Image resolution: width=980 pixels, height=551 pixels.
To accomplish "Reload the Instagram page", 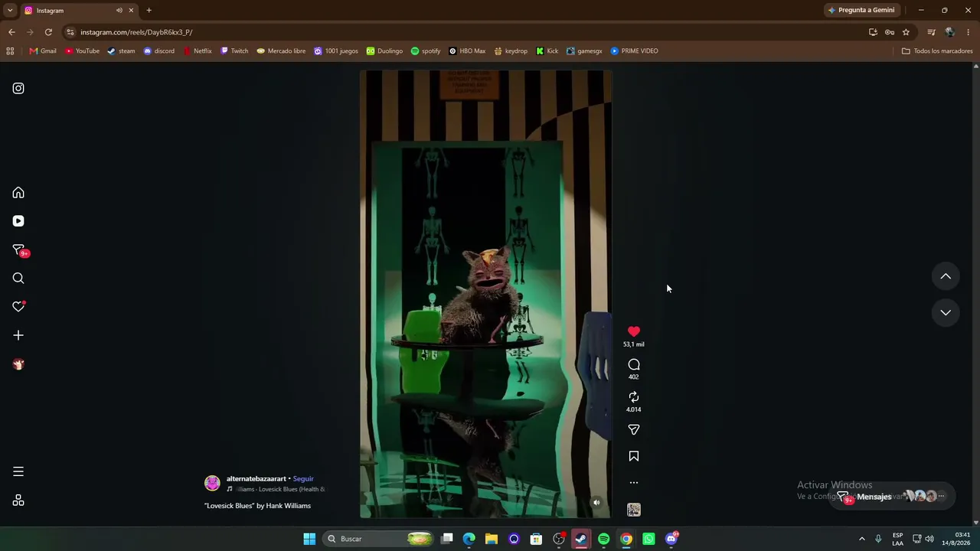I will tap(48, 32).
